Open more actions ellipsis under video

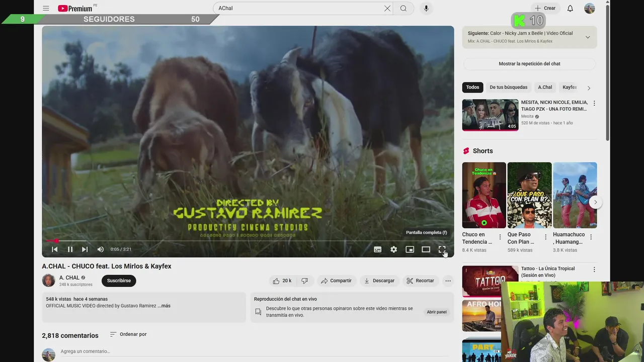[x=448, y=281]
